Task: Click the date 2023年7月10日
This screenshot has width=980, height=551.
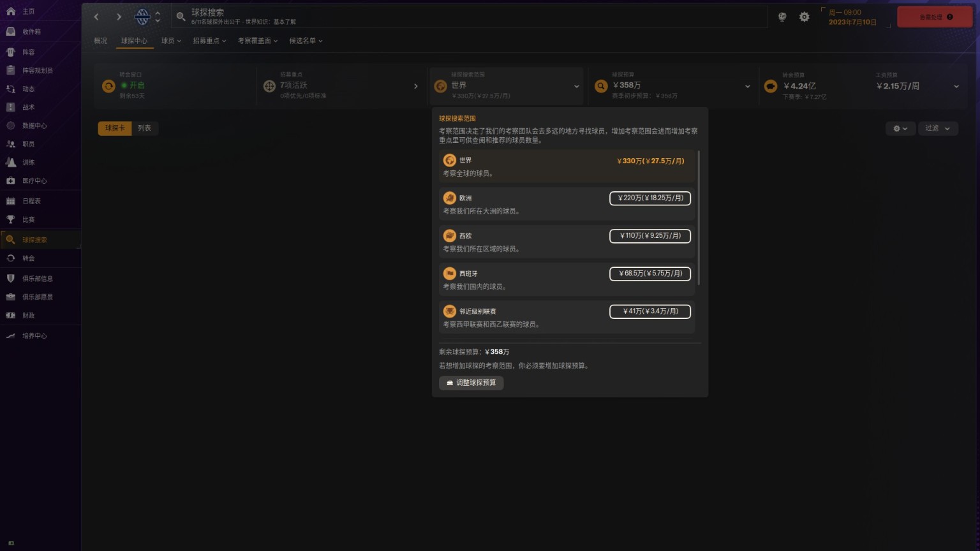Action: pyautogui.click(x=852, y=22)
